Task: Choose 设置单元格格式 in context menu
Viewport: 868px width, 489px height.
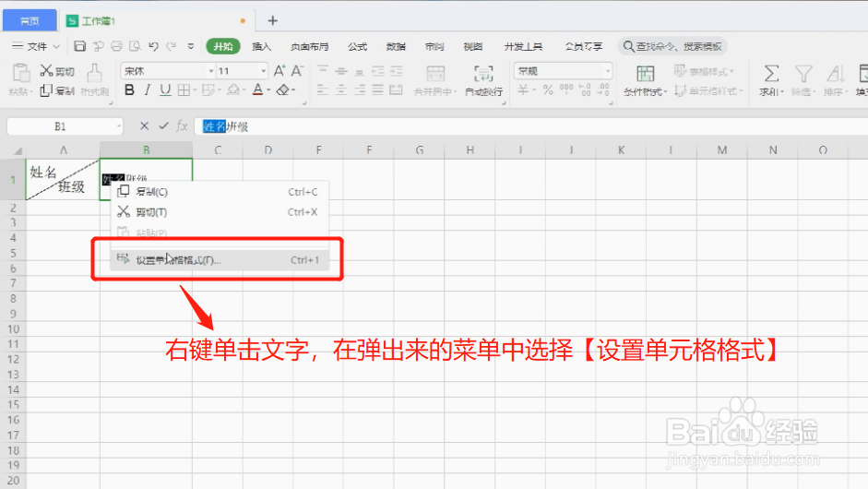Action: 220,260
